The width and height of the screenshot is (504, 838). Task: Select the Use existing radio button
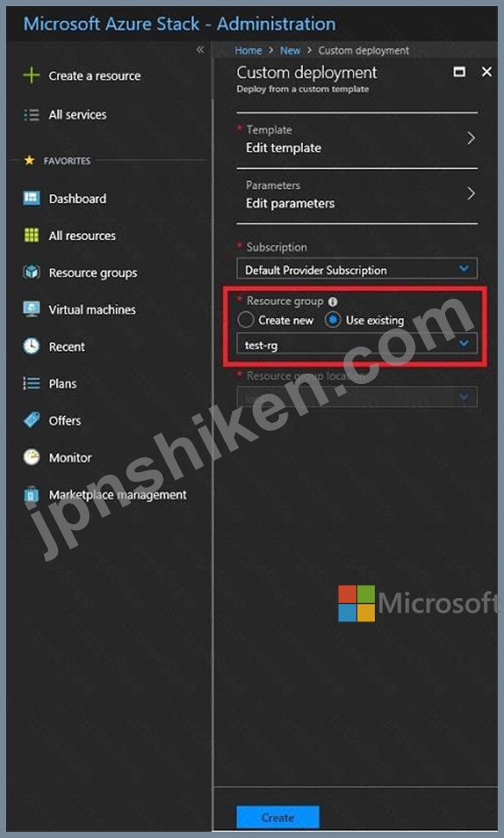[333, 320]
